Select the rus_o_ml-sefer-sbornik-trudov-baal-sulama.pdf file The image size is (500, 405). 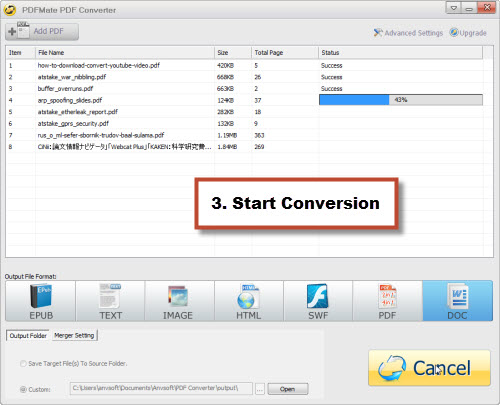tap(244, 135)
